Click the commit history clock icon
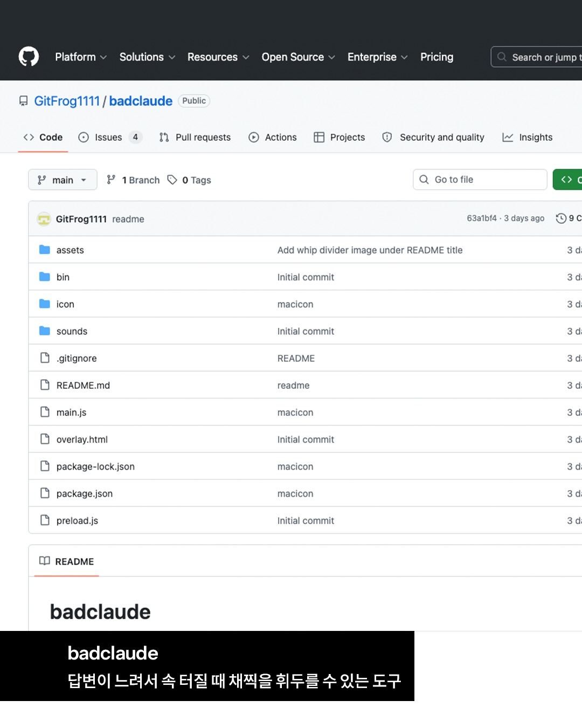The width and height of the screenshot is (582, 728). (561, 218)
